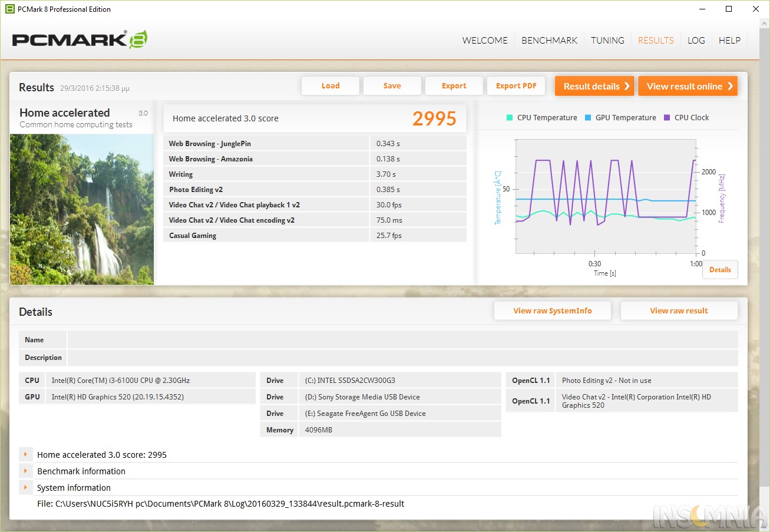
Task: Click the CPU Temperature legend swatch
Action: point(510,118)
